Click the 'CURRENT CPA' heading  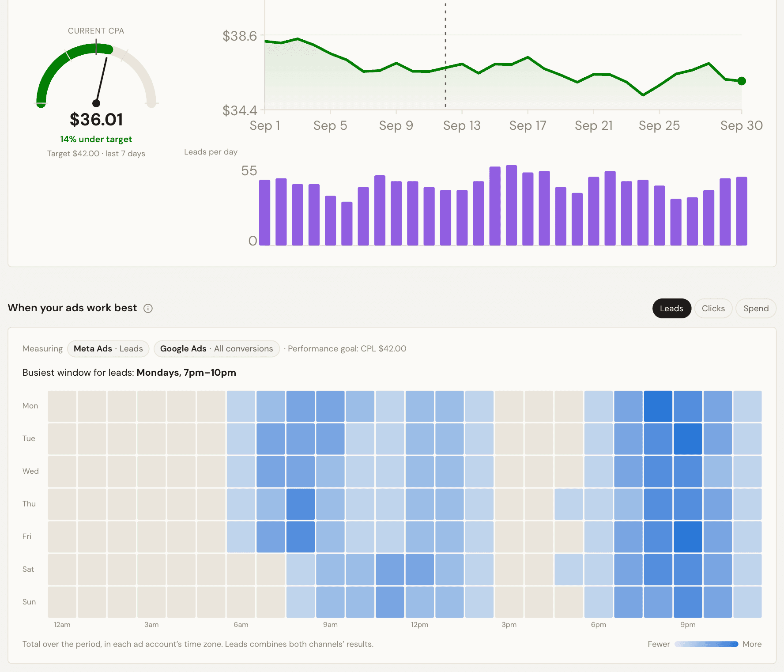tap(96, 31)
